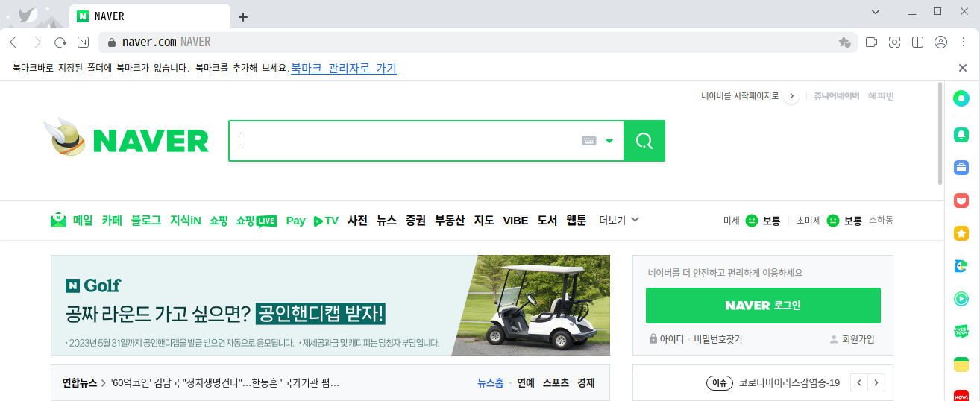This screenshot has height=401, width=980.
Task: Open the browser three-dot menu
Action: [x=963, y=42]
